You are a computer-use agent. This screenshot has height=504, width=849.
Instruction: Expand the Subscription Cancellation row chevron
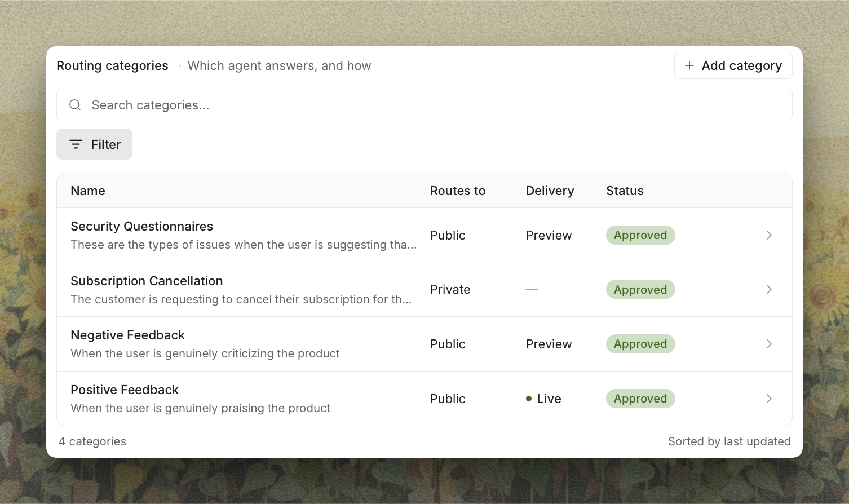[769, 289]
